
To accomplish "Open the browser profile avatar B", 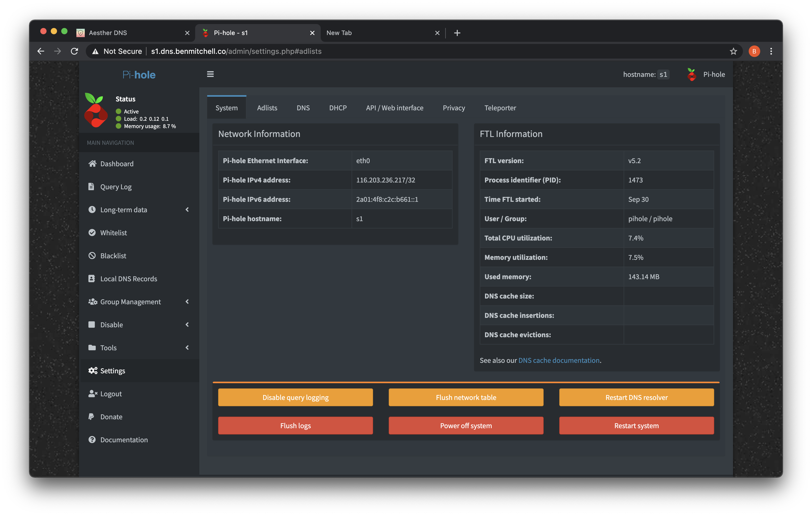I will coord(754,51).
